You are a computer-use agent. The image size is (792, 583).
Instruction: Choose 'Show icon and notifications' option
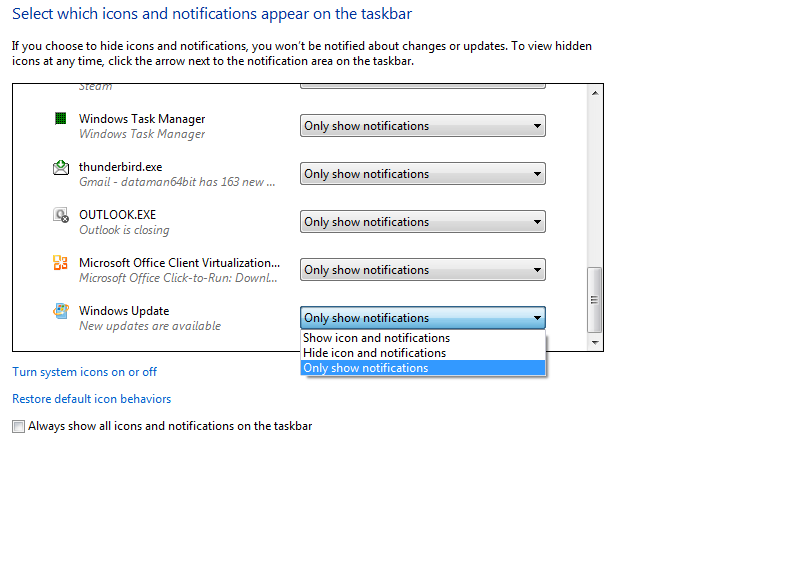(x=423, y=338)
